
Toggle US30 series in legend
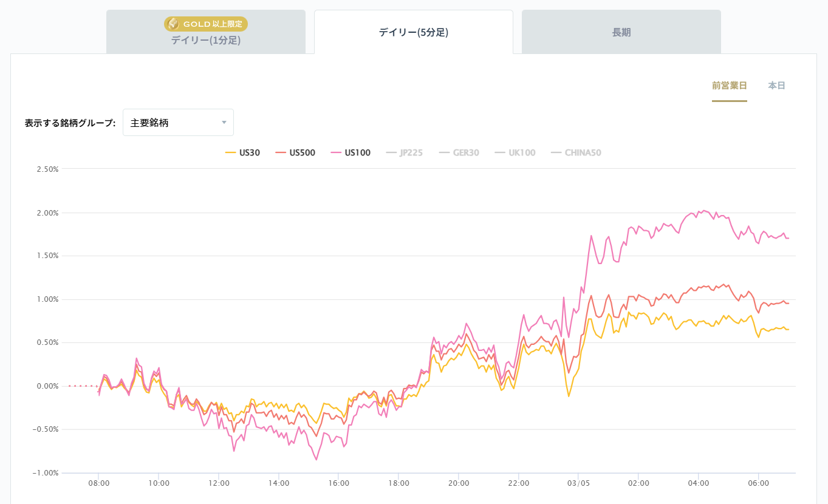[x=249, y=153]
